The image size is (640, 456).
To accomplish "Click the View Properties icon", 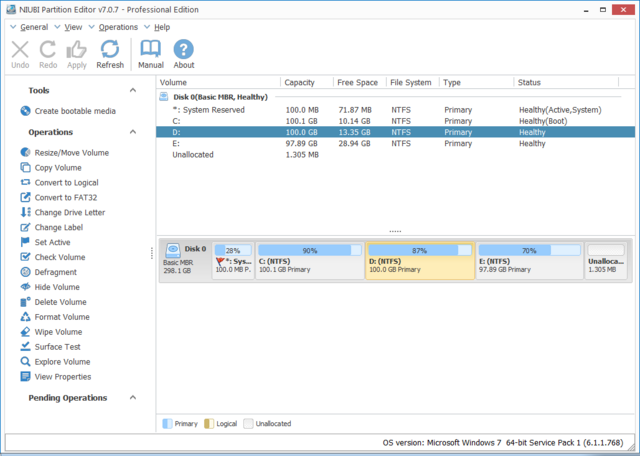I will click(x=25, y=376).
